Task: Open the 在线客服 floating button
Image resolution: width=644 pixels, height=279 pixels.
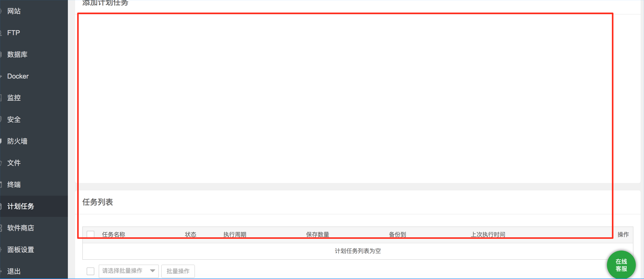Action: tap(621, 265)
